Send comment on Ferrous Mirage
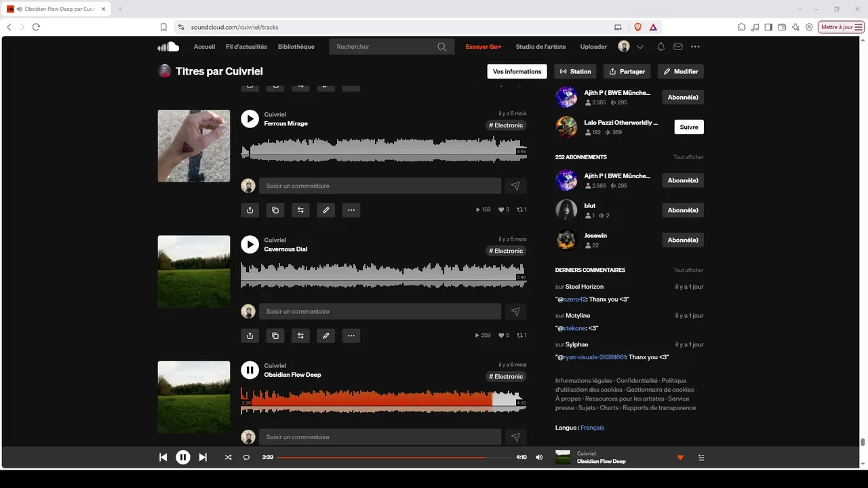Viewport: 868px width, 488px height. point(515,186)
